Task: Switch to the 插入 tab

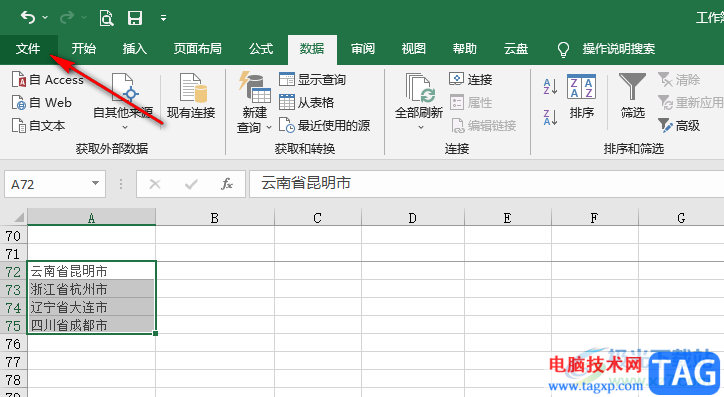Action: [x=135, y=48]
